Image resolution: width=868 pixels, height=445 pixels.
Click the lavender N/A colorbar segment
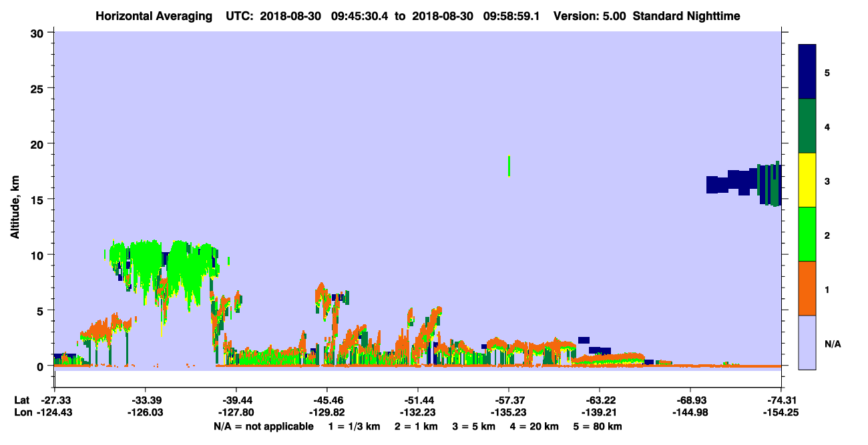[x=807, y=342]
